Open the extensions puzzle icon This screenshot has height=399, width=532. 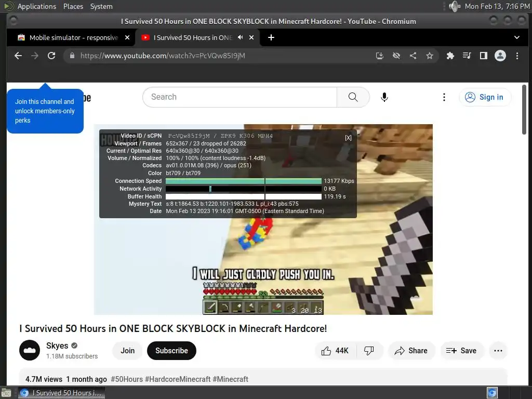coord(450,56)
